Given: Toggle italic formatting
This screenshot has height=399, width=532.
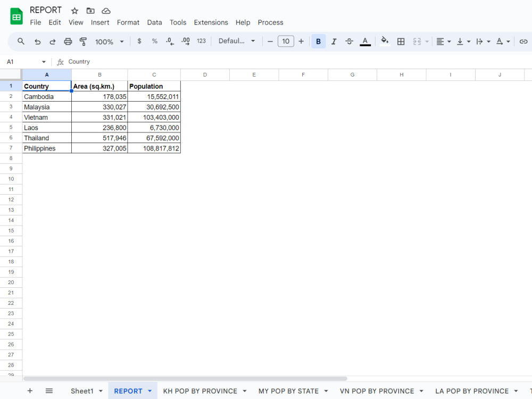Looking at the screenshot, I should point(334,41).
